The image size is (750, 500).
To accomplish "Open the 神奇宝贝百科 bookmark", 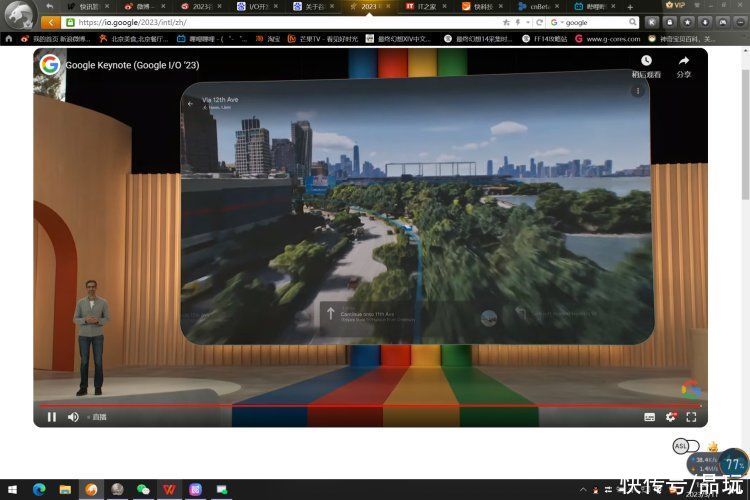I will click(x=682, y=39).
